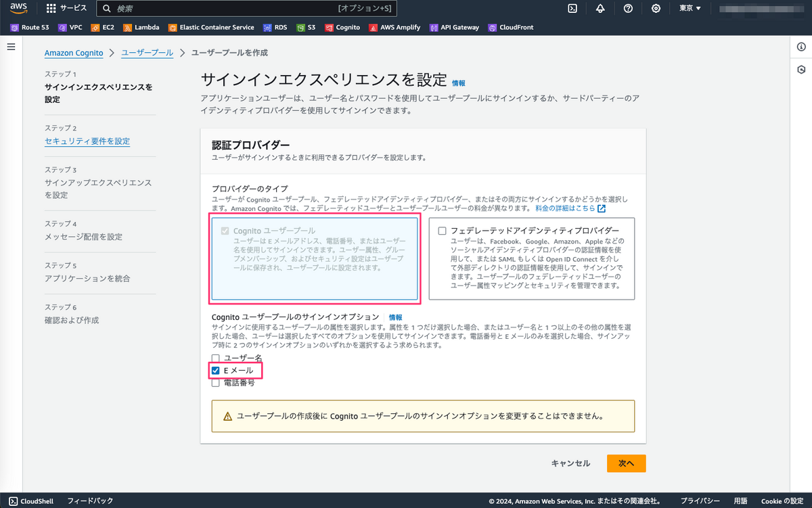This screenshot has width=812, height=508.
Task: Open Elastic Container Service shortcut
Action: (211, 28)
